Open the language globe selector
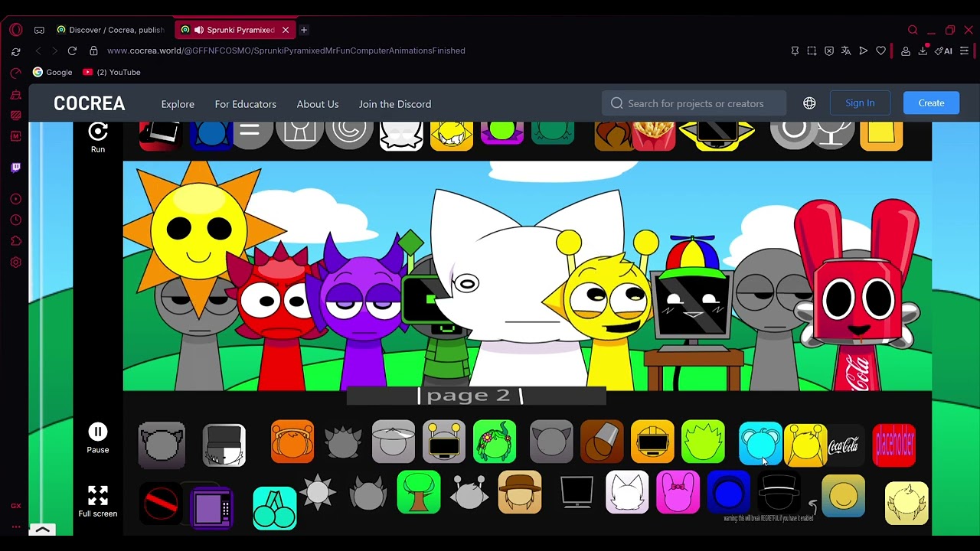 tap(809, 103)
